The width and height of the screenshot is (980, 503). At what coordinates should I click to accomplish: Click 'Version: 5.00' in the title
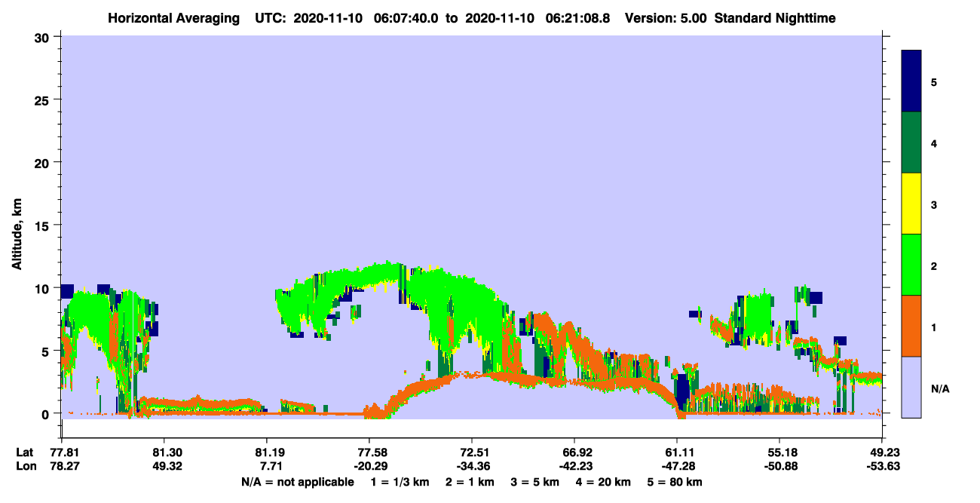point(664,18)
